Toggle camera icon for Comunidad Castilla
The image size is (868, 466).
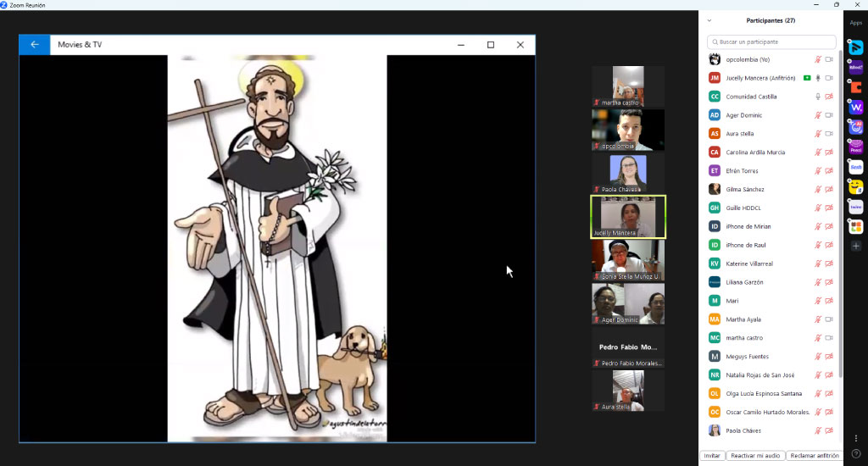pyautogui.click(x=829, y=97)
